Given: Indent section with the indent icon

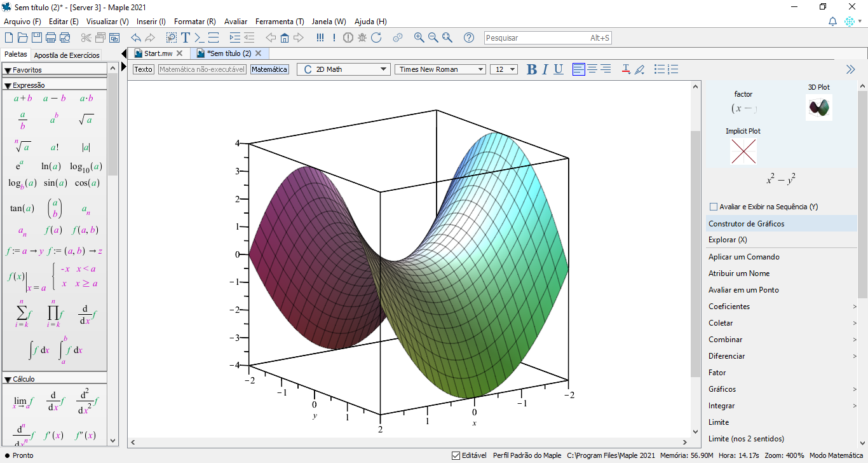Looking at the screenshot, I should (235, 38).
